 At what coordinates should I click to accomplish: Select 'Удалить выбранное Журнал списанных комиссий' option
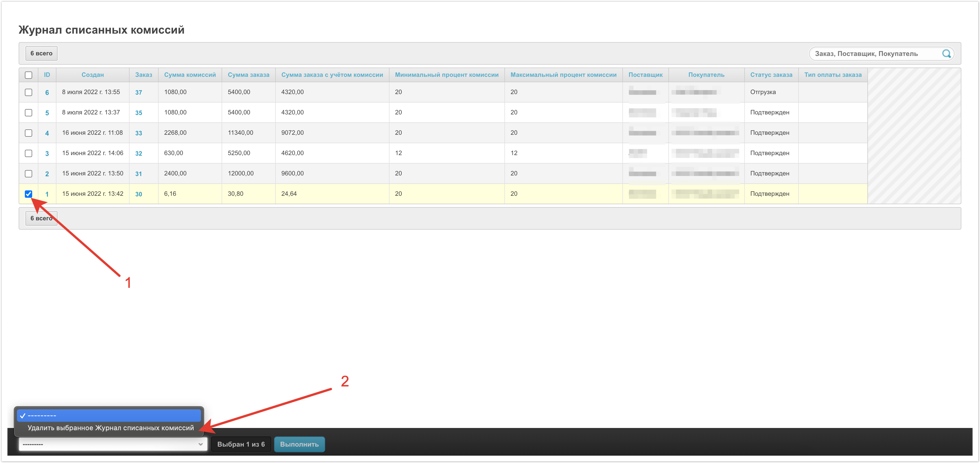(x=111, y=428)
